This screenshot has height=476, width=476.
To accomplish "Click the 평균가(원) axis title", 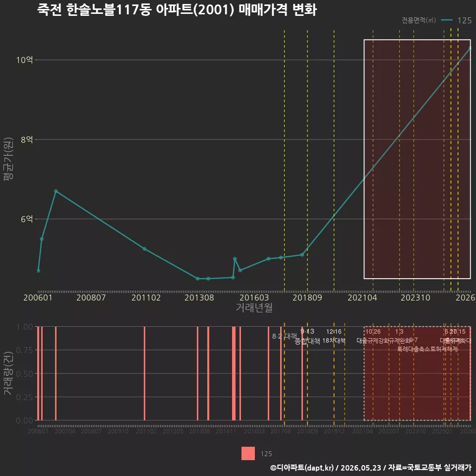I will tap(8, 159).
